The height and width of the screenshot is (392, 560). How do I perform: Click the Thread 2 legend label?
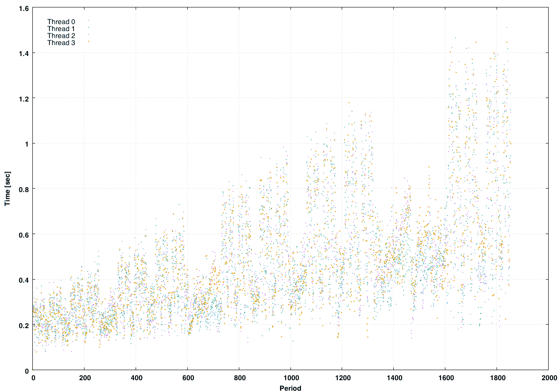58,36
